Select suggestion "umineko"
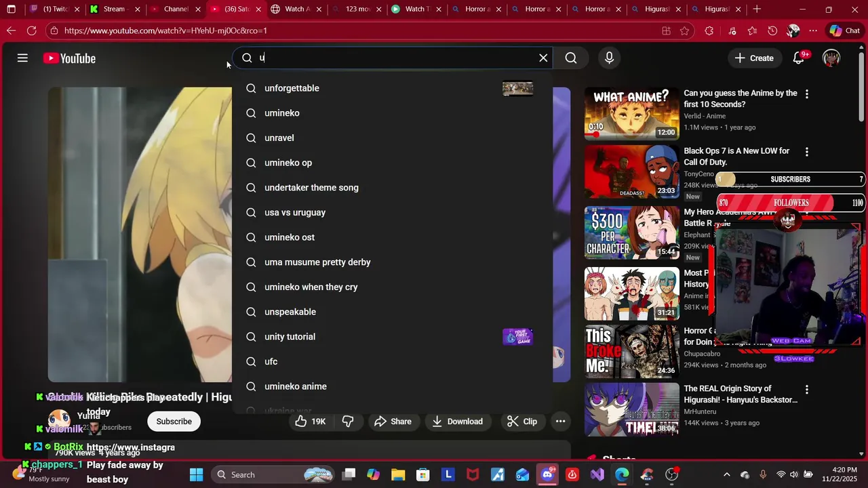Viewport: 868px width, 488px height. tap(392, 113)
